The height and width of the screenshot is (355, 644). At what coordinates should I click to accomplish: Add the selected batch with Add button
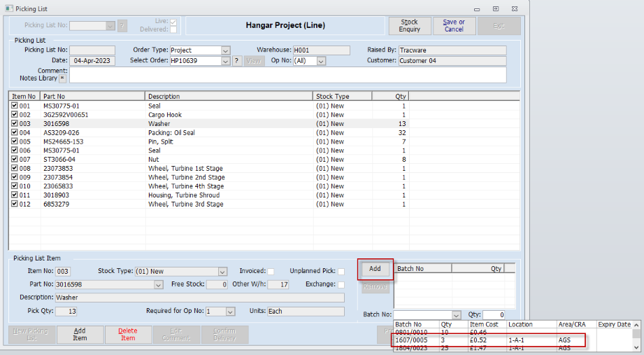click(x=375, y=269)
